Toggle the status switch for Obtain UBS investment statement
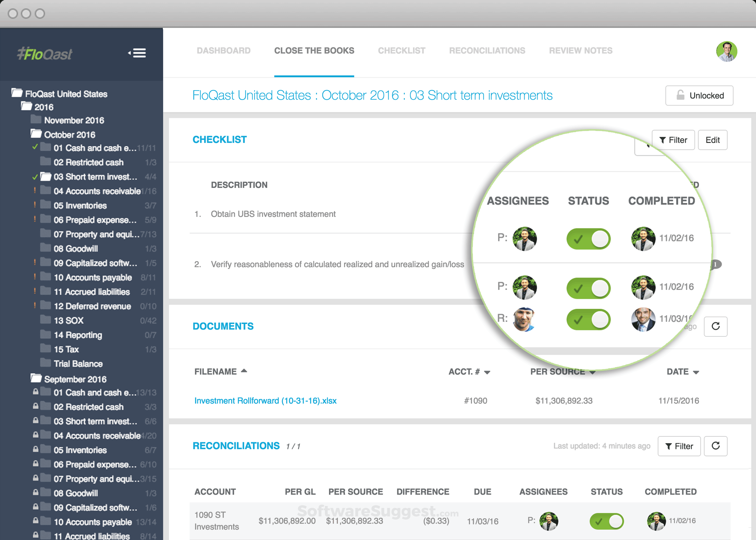756x540 pixels. point(588,239)
